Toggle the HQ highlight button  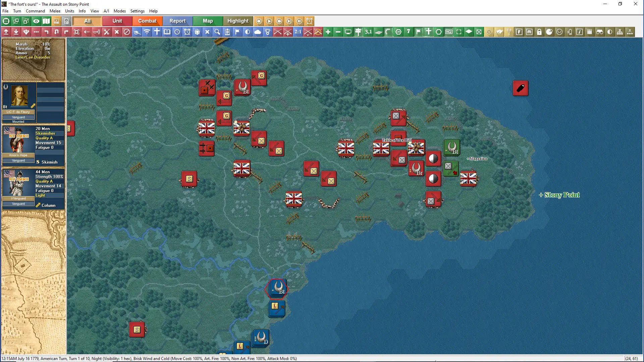click(x=449, y=32)
